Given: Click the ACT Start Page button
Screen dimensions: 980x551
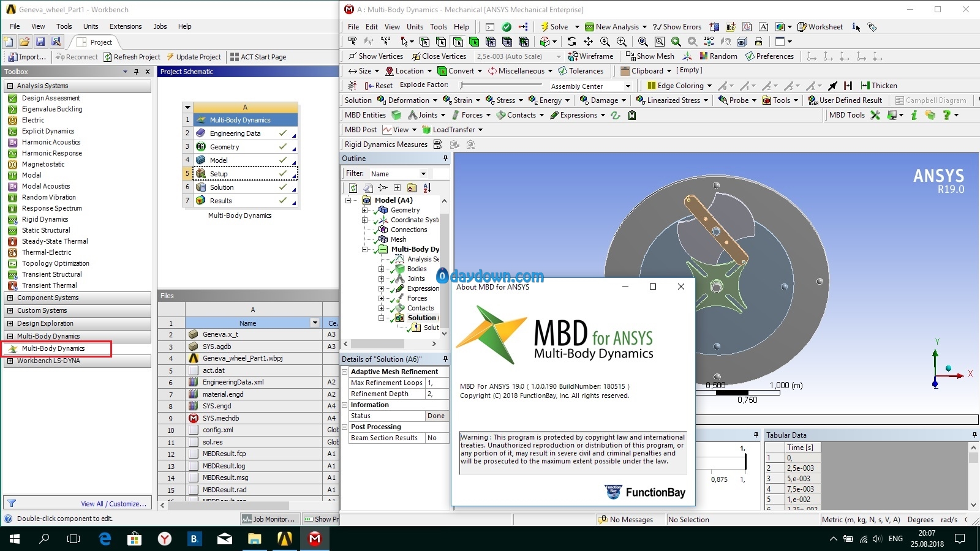Looking at the screenshot, I should (x=258, y=57).
